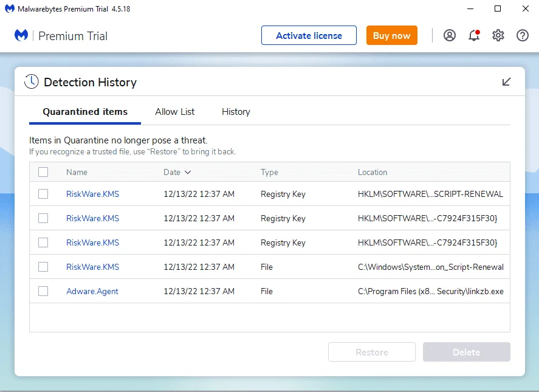Tick the select-all checkbox in table header
This screenshot has height=392, width=539.
pos(43,172)
